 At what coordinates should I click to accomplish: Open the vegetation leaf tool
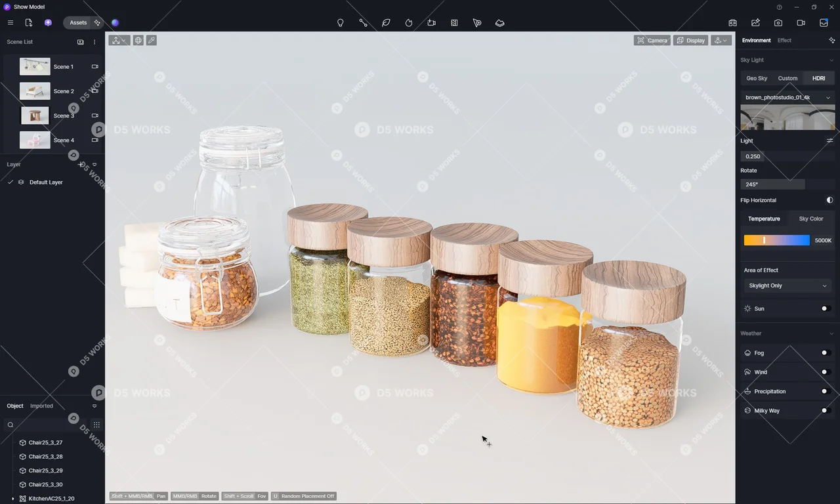pos(386,23)
